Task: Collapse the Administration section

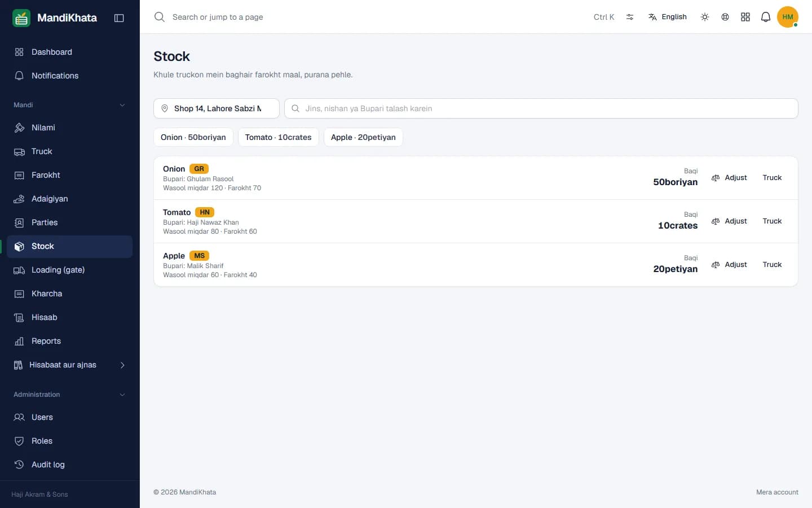Action: [x=122, y=395]
